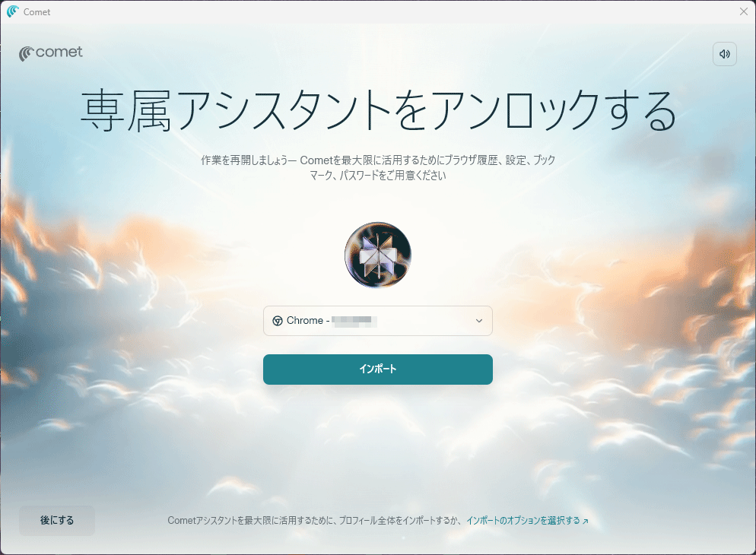Click the Comet title bar text
Viewport: 756px width, 555px height.
pos(37,12)
